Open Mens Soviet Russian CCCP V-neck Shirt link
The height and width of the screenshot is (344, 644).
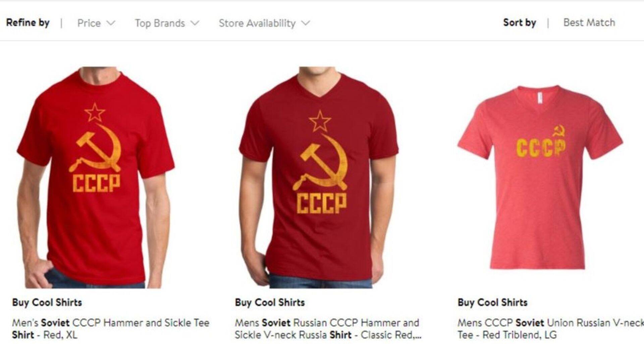tap(328, 329)
